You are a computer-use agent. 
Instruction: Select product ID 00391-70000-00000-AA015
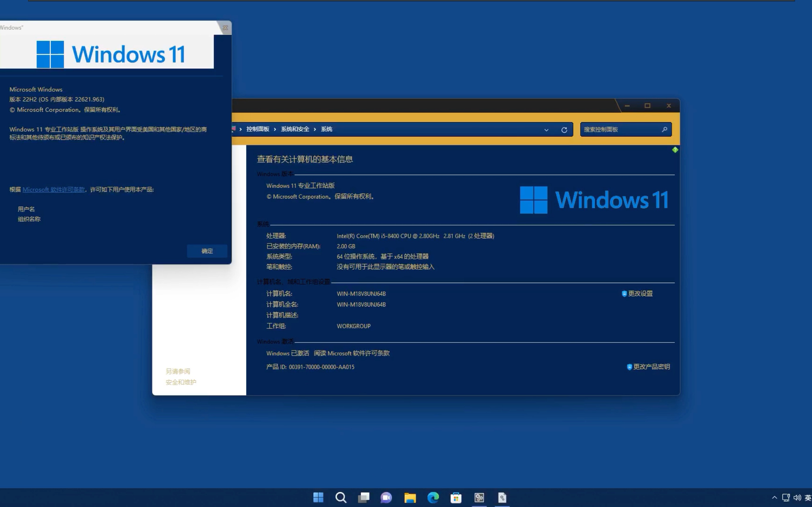point(322,367)
